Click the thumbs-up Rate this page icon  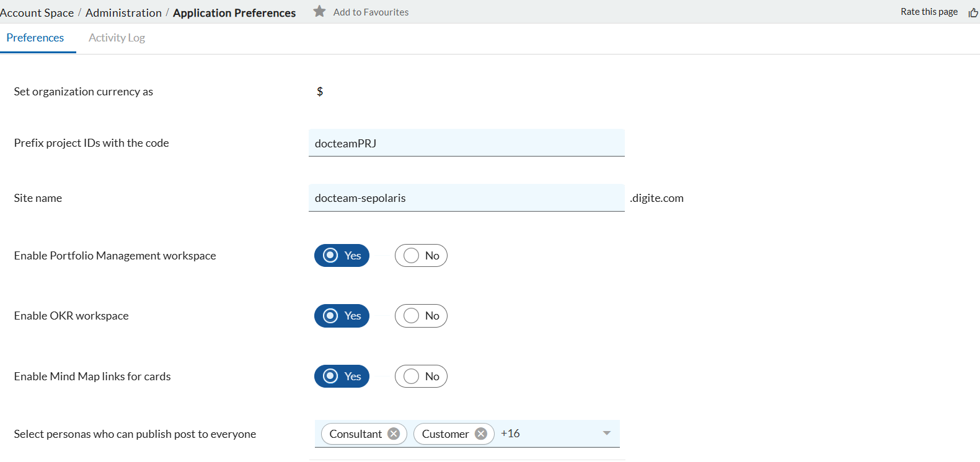point(973,12)
